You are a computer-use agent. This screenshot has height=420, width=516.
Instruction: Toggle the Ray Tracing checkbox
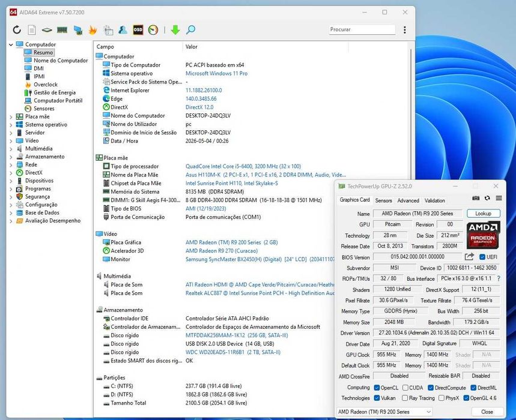coord(405,398)
